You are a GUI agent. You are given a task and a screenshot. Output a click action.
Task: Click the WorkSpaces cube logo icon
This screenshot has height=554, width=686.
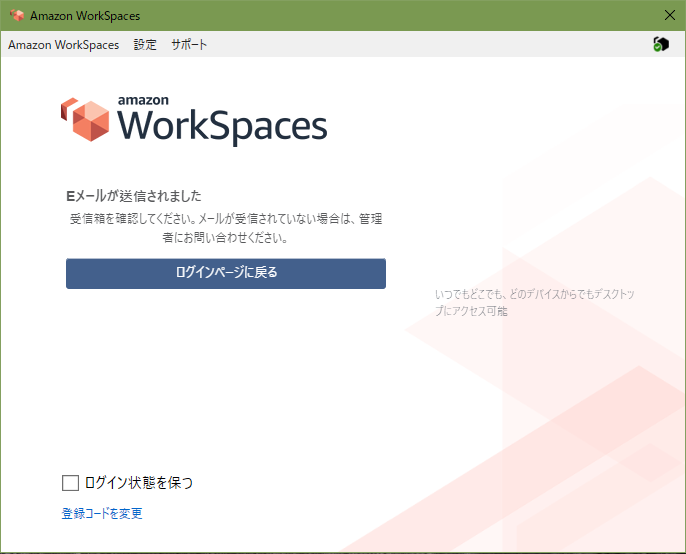click(x=85, y=119)
